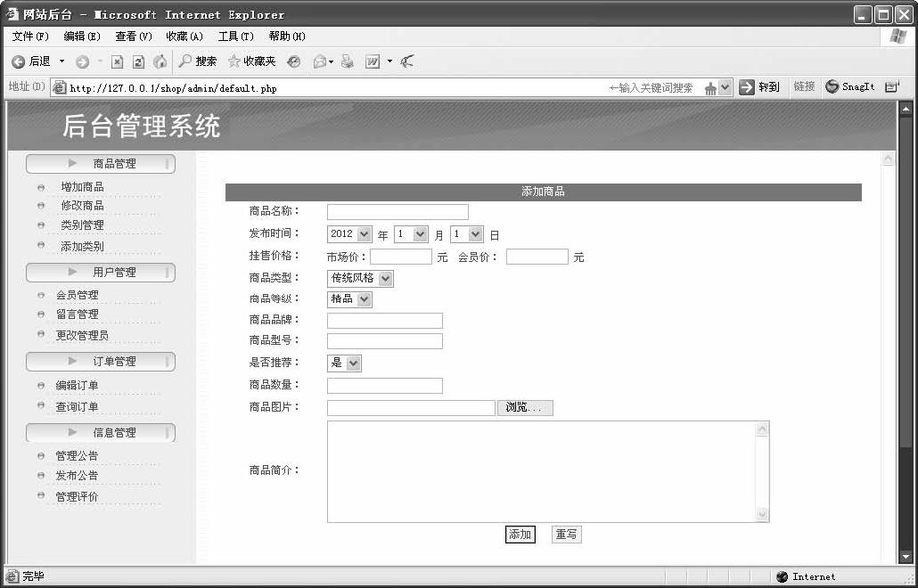Open the Favorites (收藏夹) star button
Screen dimensions: 918x588
251,61
